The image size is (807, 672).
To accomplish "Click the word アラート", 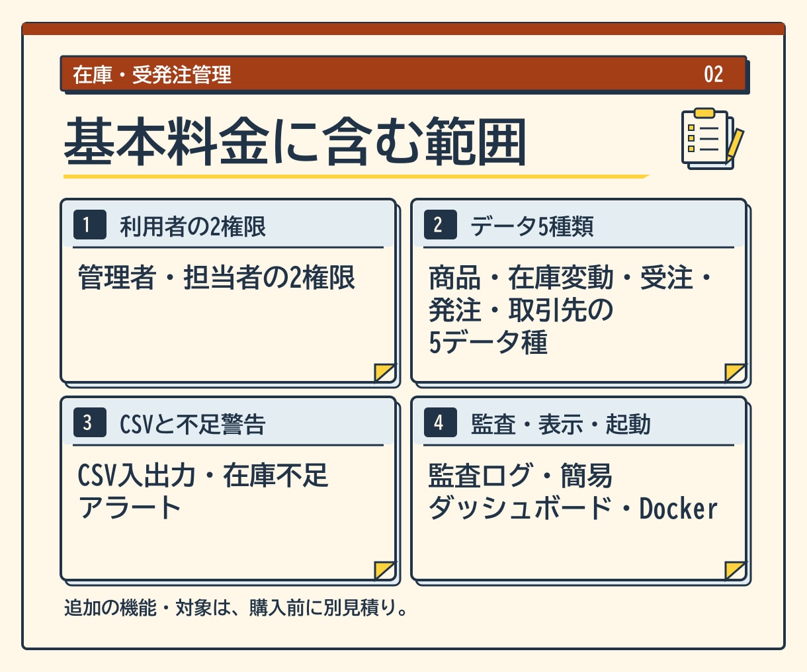I will pyautogui.click(x=129, y=508).
